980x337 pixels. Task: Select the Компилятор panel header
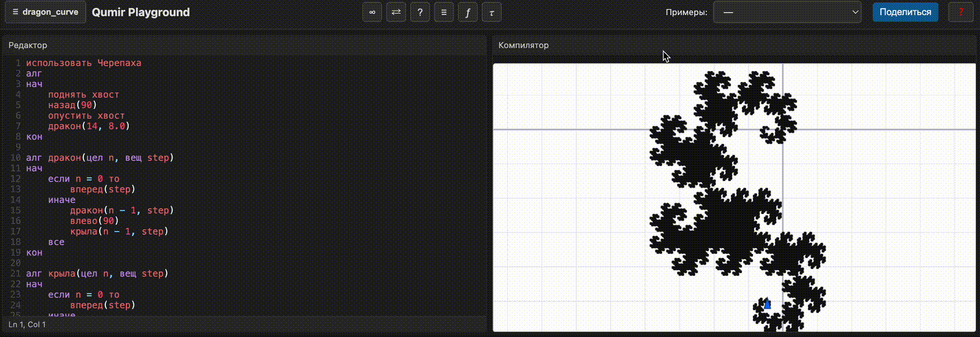tap(523, 45)
